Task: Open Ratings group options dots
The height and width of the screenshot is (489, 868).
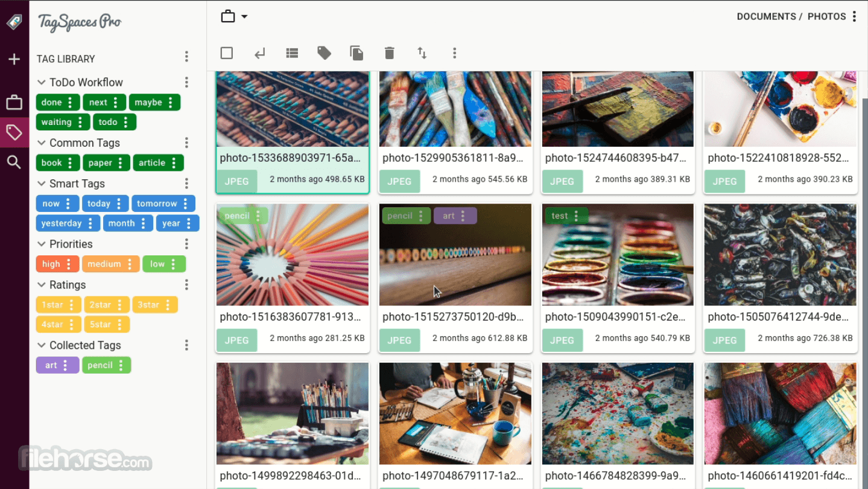Action: click(186, 285)
